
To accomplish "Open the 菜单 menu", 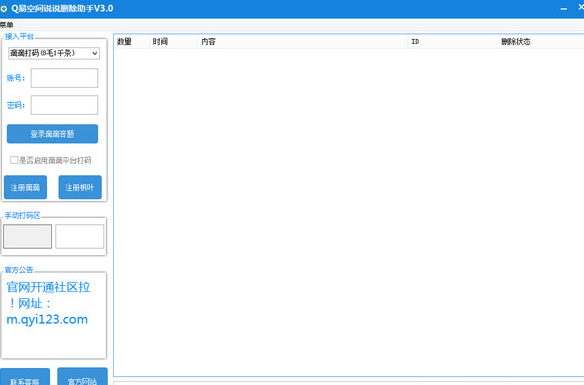I will pos(7,25).
